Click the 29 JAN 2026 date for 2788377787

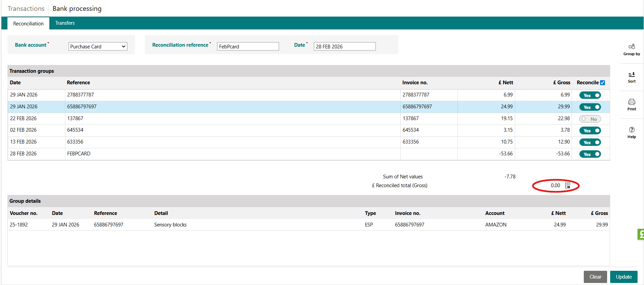(24, 95)
